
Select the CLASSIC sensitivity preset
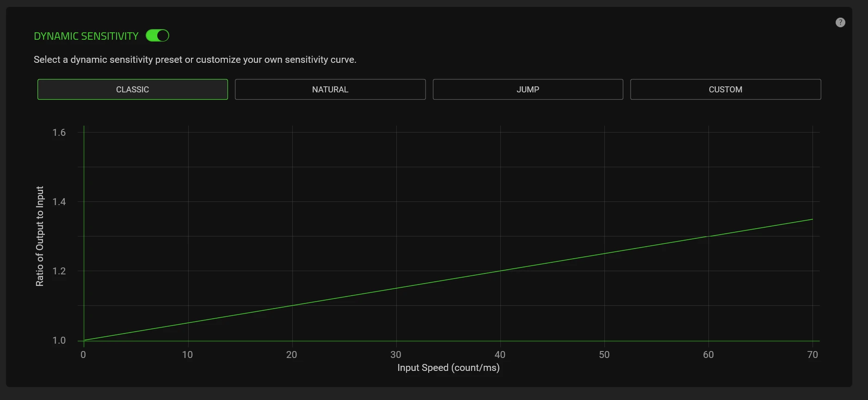click(133, 89)
